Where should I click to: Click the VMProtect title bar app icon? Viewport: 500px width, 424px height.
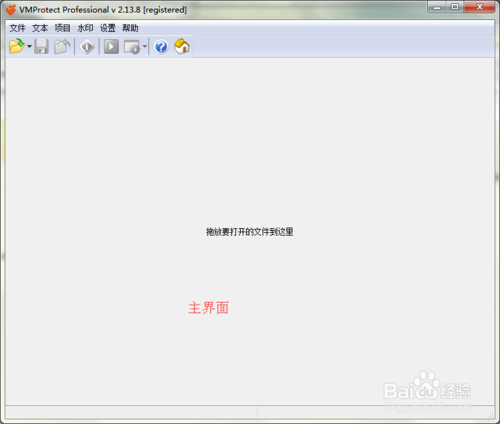pyautogui.click(x=11, y=10)
